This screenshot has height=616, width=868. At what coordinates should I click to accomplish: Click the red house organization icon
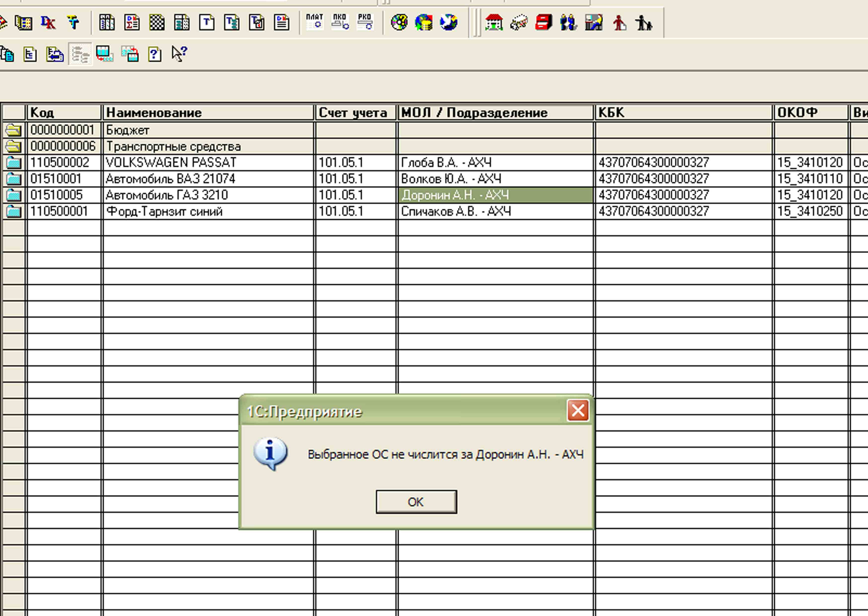click(494, 22)
